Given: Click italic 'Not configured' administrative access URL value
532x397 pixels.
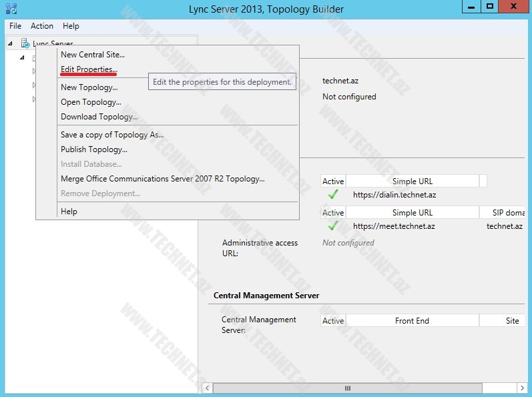Looking at the screenshot, I should tap(348, 243).
